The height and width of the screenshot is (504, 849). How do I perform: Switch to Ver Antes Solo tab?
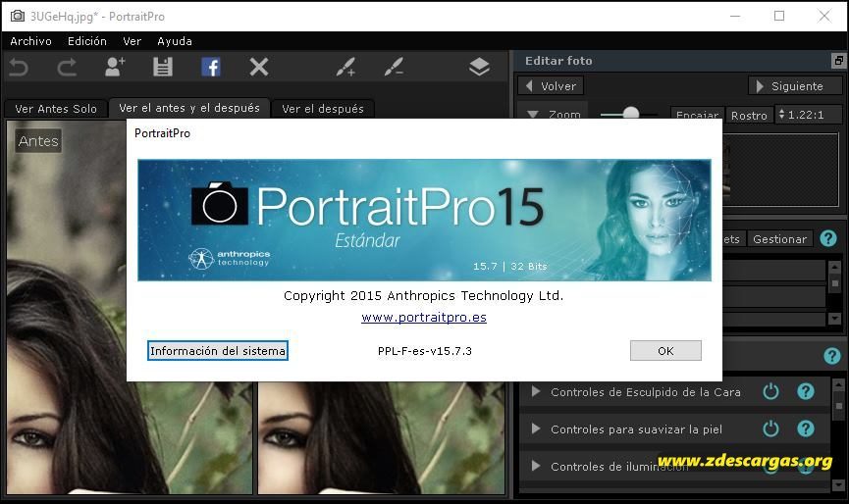(x=56, y=109)
